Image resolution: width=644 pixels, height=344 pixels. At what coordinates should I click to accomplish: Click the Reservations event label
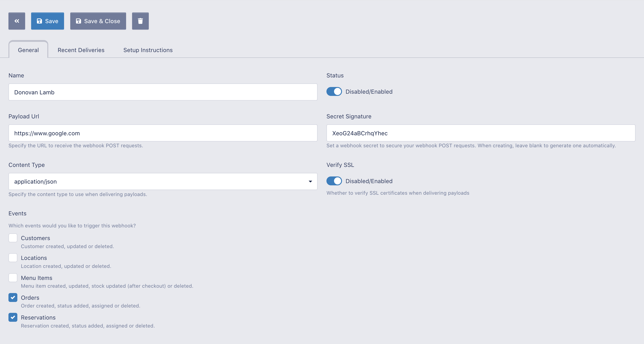point(38,318)
